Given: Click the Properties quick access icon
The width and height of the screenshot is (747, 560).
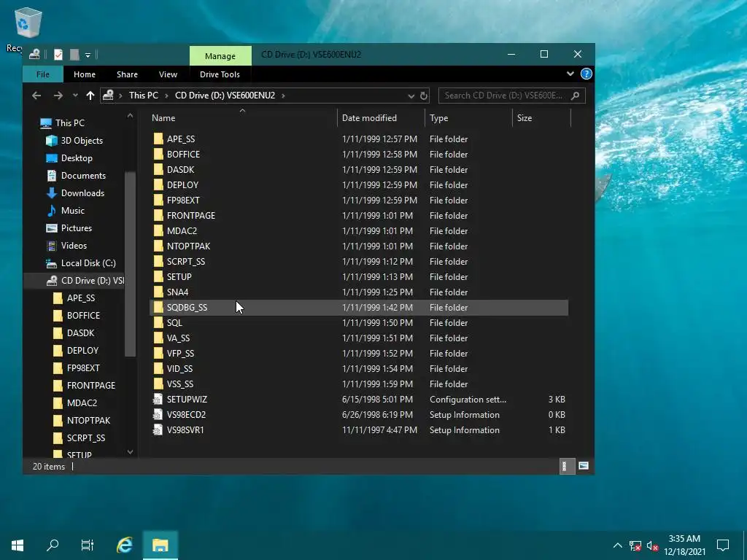Looking at the screenshot, I should pos(58,55).
